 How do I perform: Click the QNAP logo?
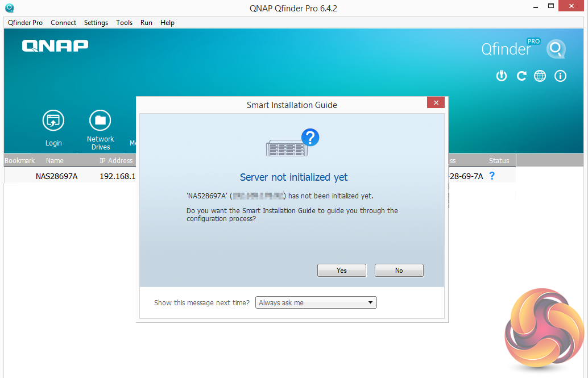click(55, 45)
